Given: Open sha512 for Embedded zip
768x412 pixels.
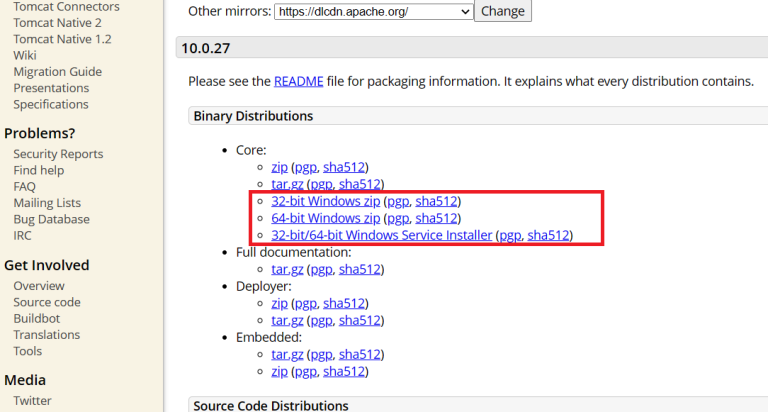Looking at the screenshot, I should click(344, 371).
